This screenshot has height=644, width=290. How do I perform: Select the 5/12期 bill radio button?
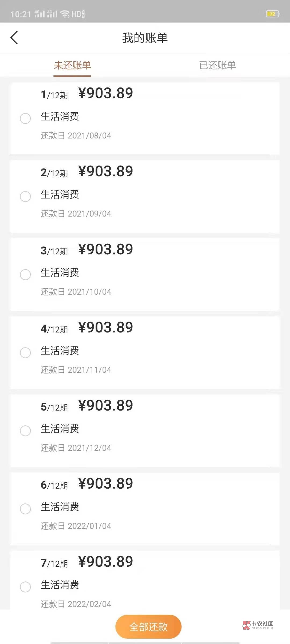(26, 431)
